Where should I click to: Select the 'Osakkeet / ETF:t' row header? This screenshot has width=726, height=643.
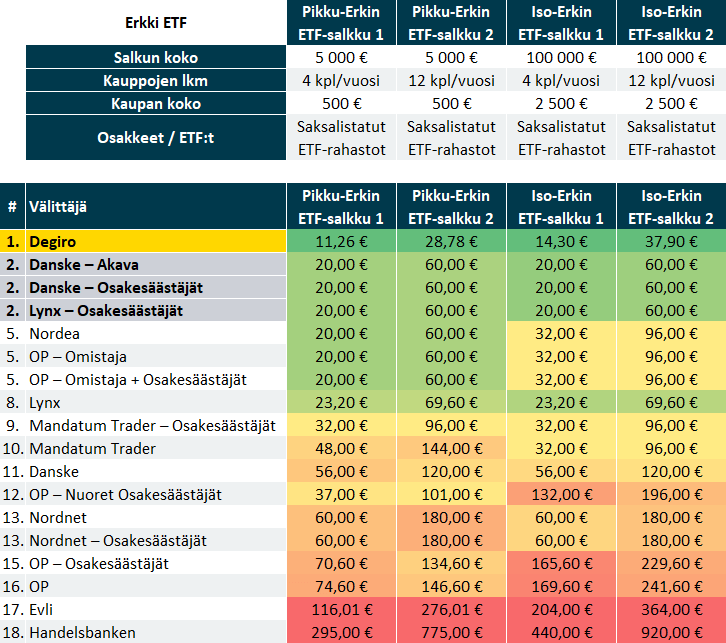(x=156, y=137)
